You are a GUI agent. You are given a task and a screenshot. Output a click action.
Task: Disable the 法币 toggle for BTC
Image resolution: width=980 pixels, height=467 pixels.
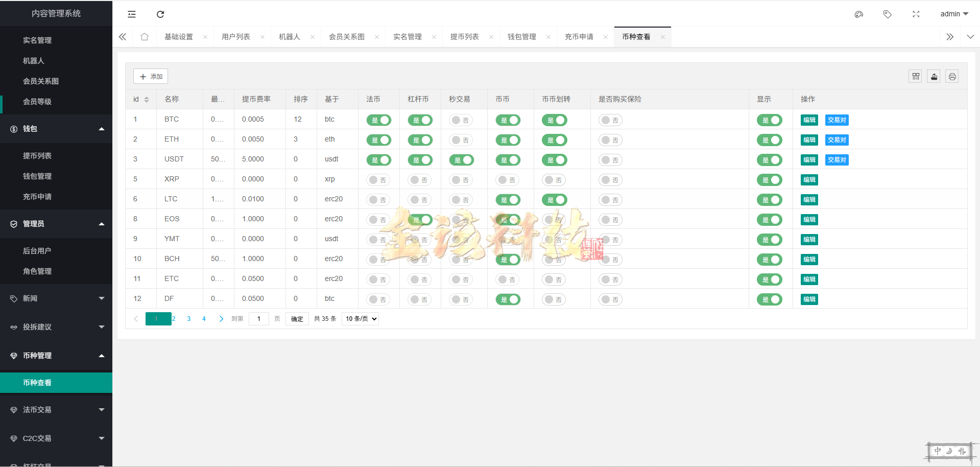tap(378, 120)
